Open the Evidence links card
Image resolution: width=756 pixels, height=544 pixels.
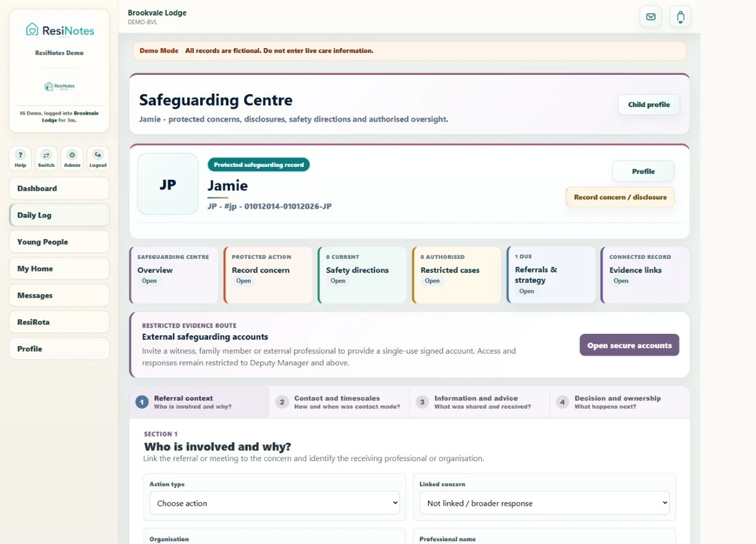[645, 275]
